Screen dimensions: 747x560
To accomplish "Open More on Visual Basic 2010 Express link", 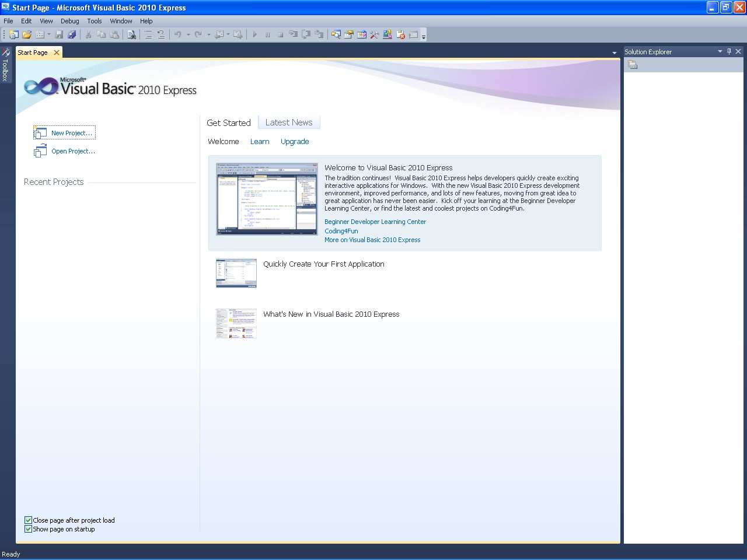I will point(372,240).
